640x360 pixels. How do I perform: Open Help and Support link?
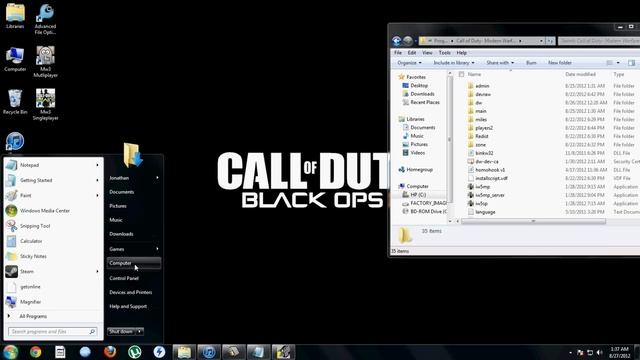(x=128, y=307)
